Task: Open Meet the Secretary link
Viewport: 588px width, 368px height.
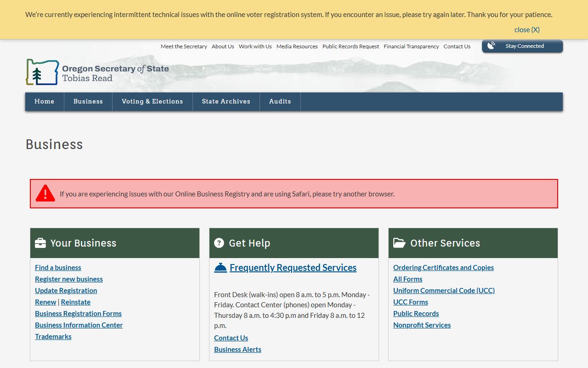Action: [x=184, y=46]
